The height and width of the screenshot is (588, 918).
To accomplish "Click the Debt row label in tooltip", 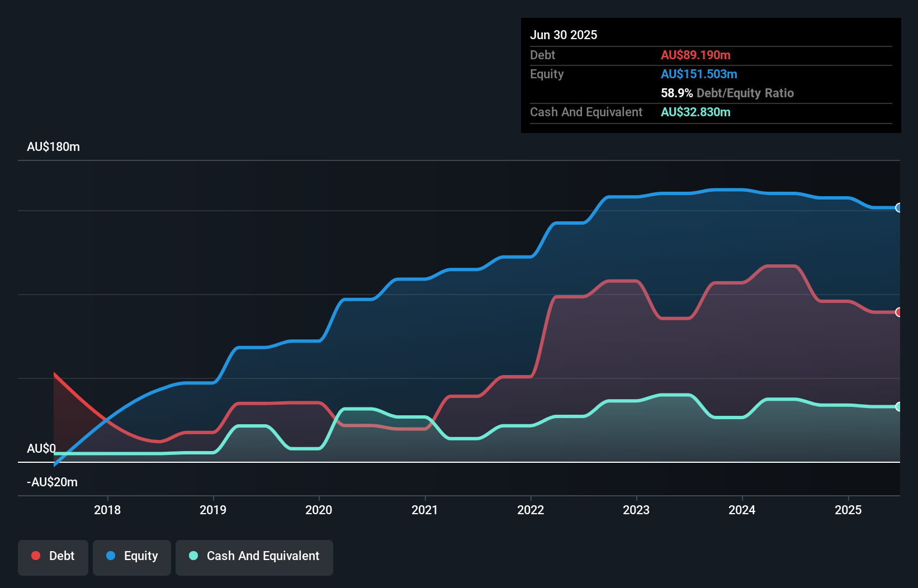I will [542, 55].
